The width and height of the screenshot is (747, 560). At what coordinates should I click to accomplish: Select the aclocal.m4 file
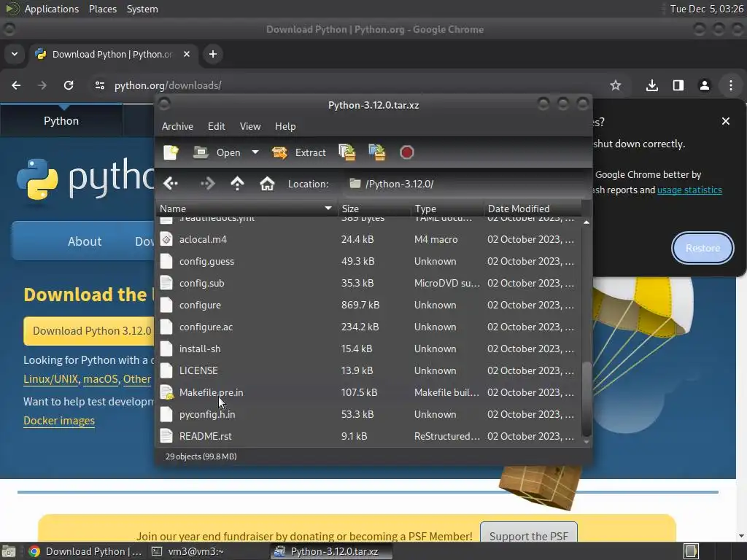tap(368, 239)
